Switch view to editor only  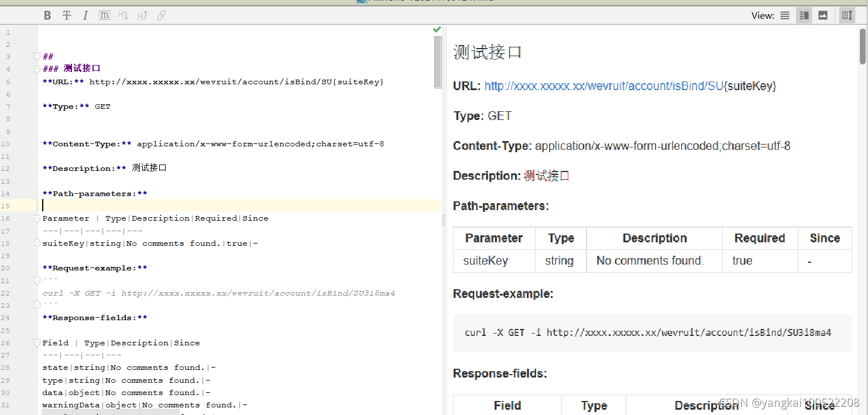click(785, 15)
